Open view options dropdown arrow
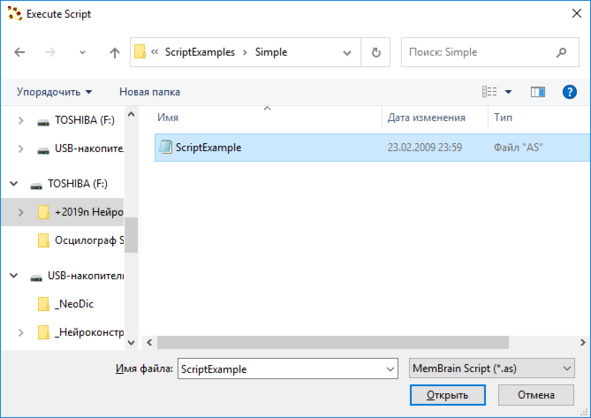The width and height of the screenshot is (591, 418). tap(508, 92)
